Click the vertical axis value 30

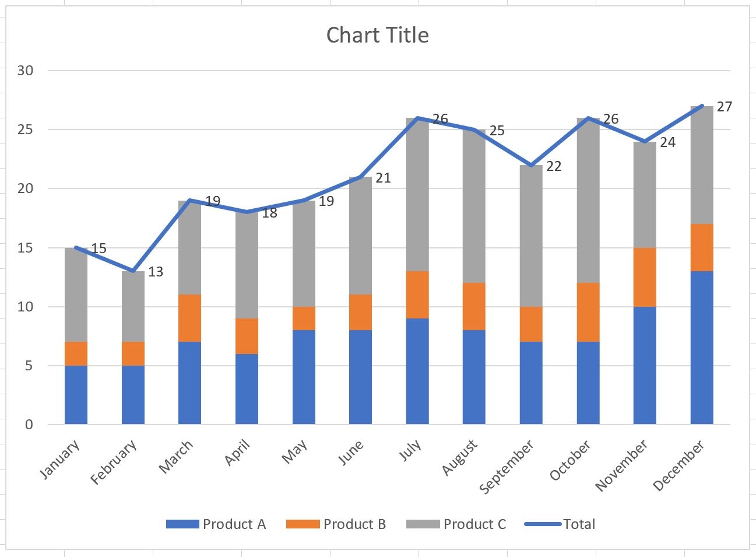tap(26, 71)
